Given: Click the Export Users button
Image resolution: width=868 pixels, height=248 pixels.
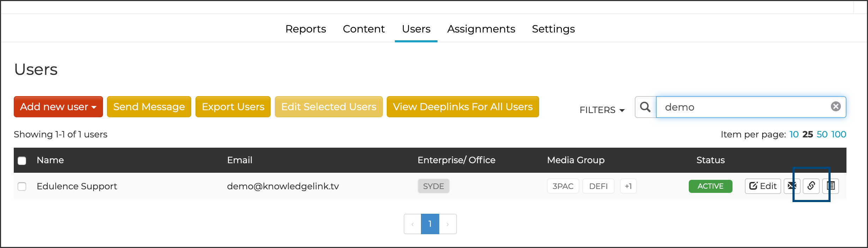Looking at the screenshot, I should click(233, 107).
